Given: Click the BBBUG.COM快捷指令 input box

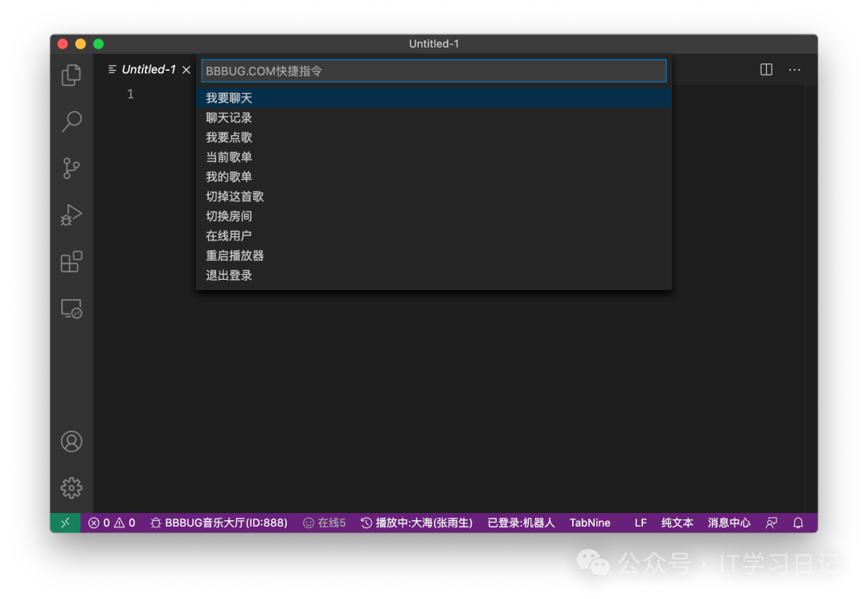Looking at the screenshot, I should pos(433,71).
